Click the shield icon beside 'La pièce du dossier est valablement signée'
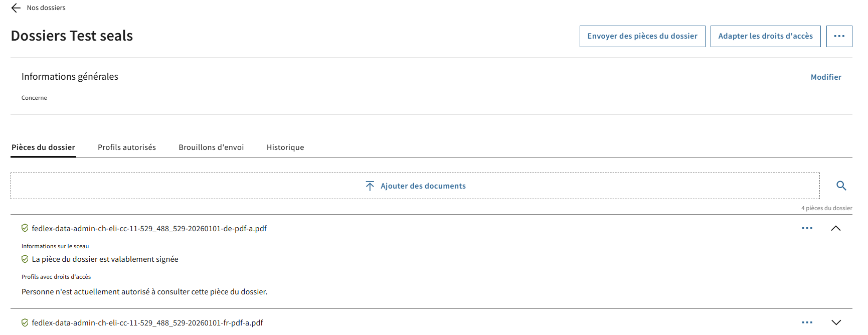 (25, 259)
